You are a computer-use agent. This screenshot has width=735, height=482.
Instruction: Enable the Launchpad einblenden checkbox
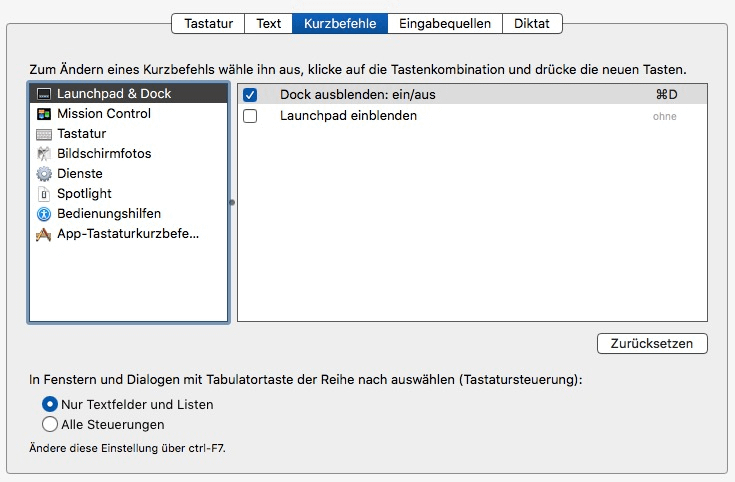point(251,116)
